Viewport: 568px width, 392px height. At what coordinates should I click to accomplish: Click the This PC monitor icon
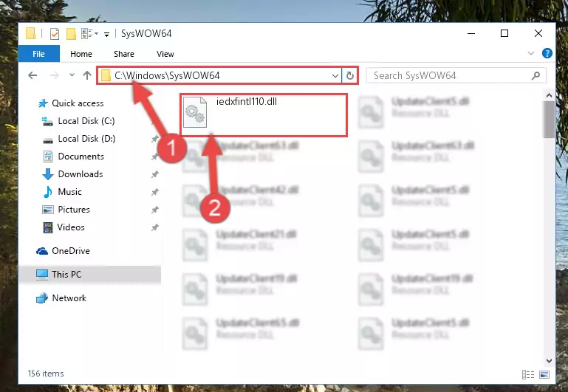(42, 275)
